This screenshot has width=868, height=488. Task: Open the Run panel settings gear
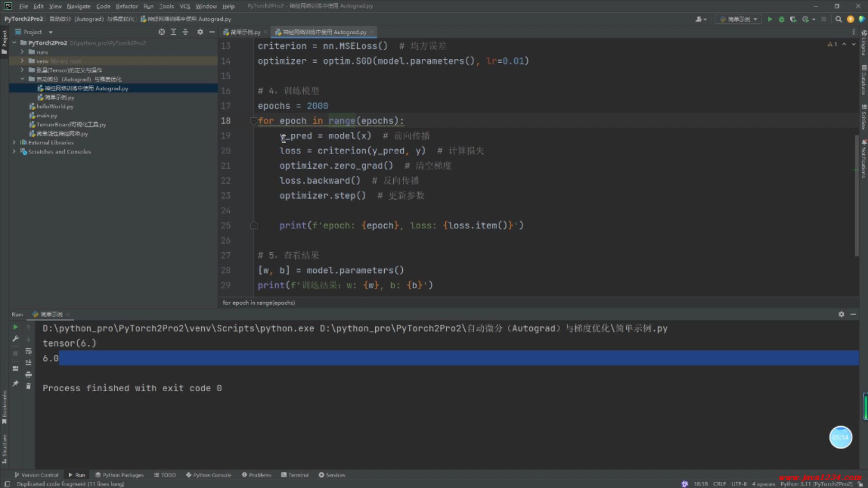(841, 314)
